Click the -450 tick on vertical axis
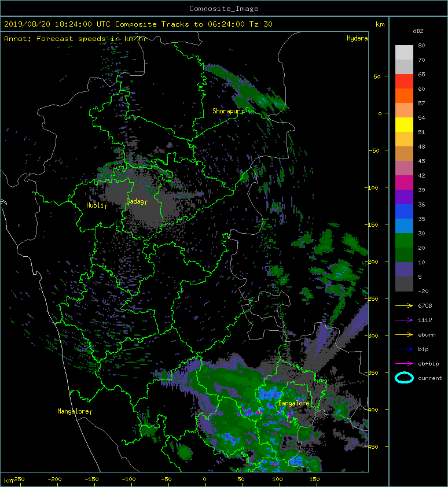 372,447
